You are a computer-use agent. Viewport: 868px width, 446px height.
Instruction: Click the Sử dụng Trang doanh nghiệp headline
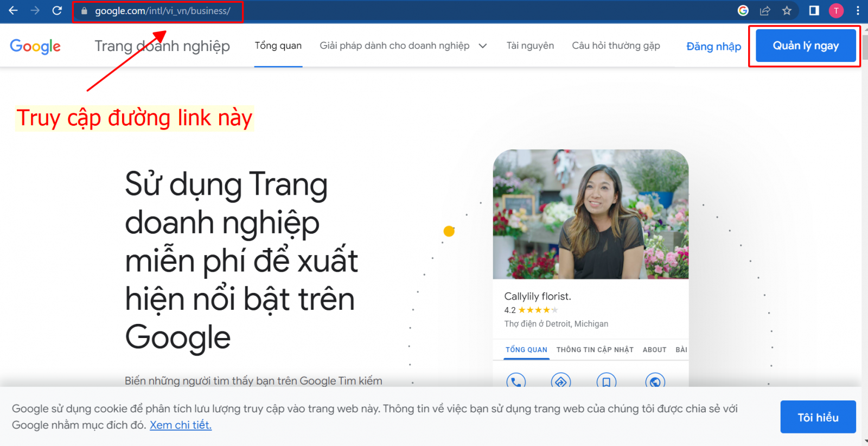[241, 260]
